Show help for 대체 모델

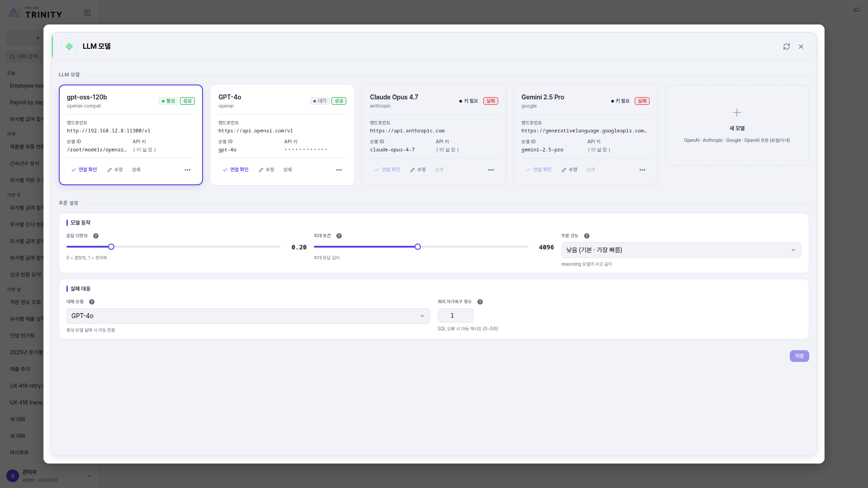92,302
